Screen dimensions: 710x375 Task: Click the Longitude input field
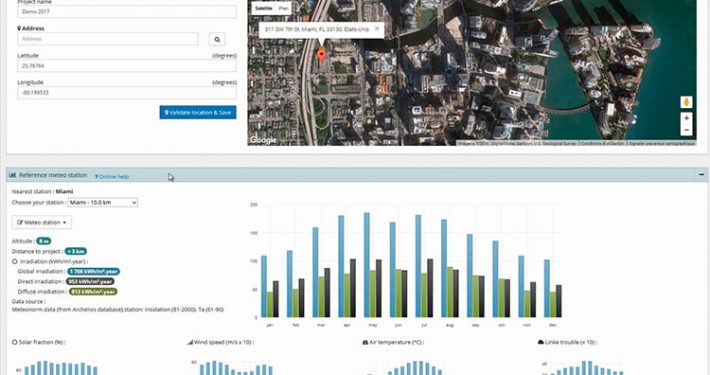click(127, 92)
